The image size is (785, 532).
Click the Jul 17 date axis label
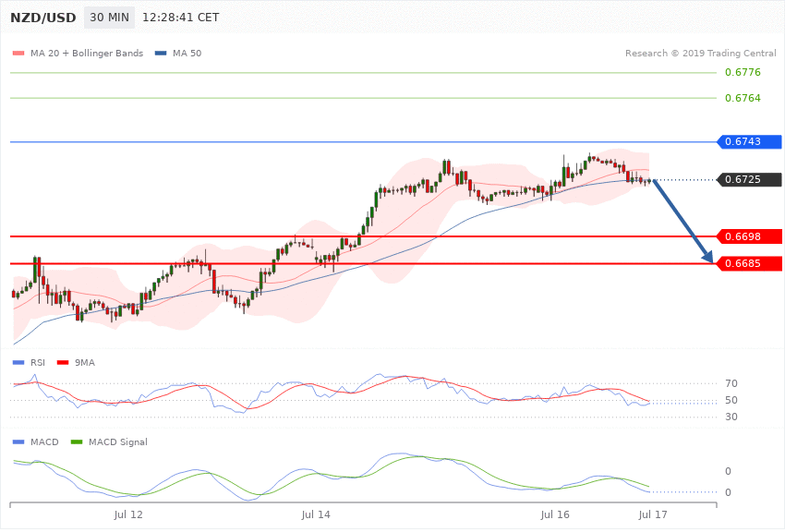tap(653, 514)
